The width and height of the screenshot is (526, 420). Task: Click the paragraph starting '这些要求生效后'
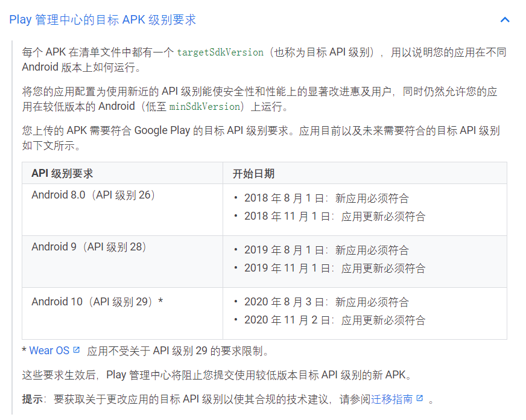point(217,375)
